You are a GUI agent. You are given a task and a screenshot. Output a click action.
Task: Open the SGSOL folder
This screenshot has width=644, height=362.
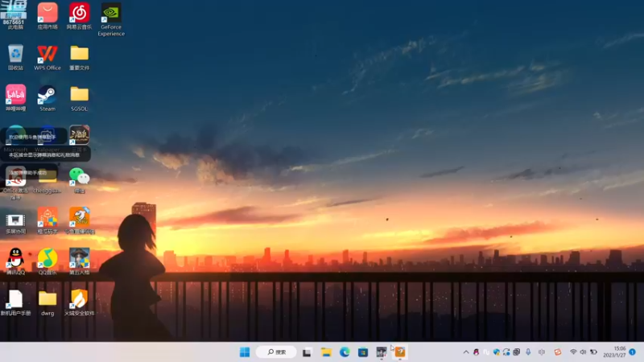click(79, 97)
